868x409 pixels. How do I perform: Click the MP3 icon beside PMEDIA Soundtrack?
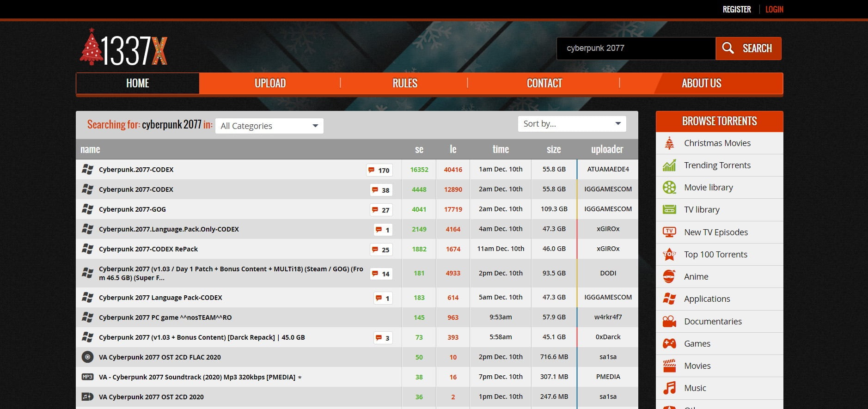87,377
